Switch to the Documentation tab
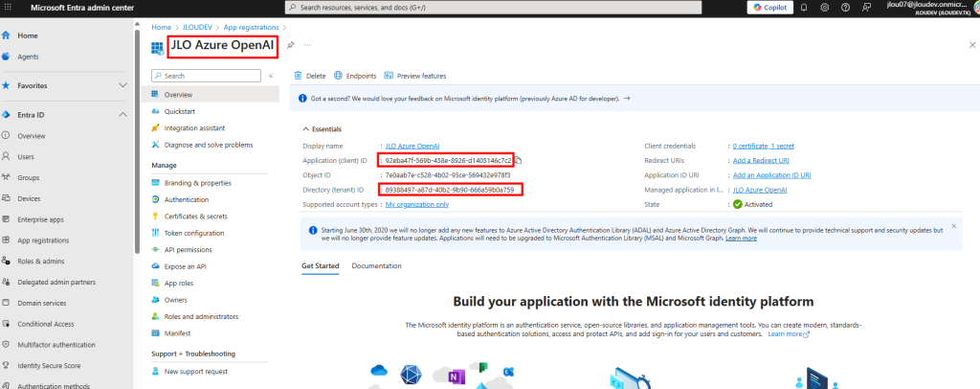This screenshot has height=389, width=980. click(x=376, y=265)
